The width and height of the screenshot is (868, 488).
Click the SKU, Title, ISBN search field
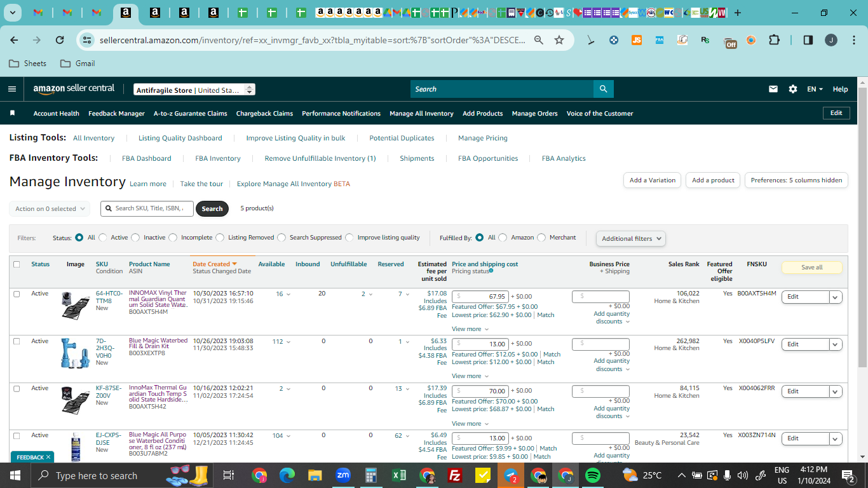[x=147, y=208]
